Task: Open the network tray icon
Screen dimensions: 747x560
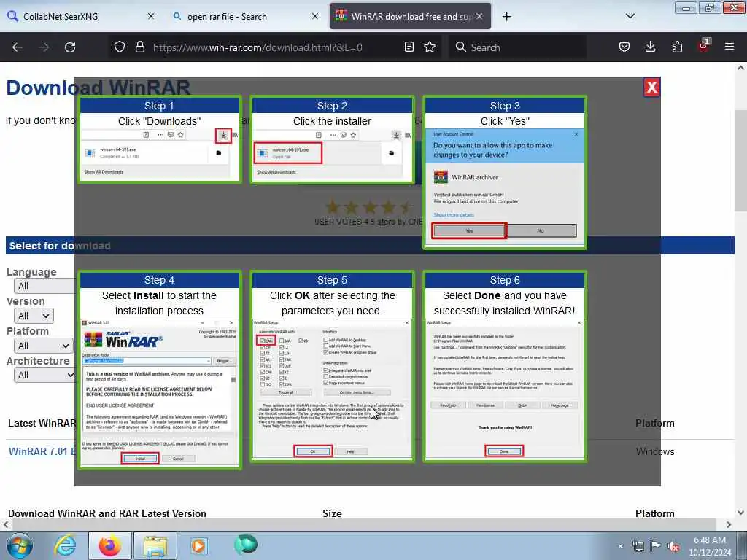Action: coord(638,546)
